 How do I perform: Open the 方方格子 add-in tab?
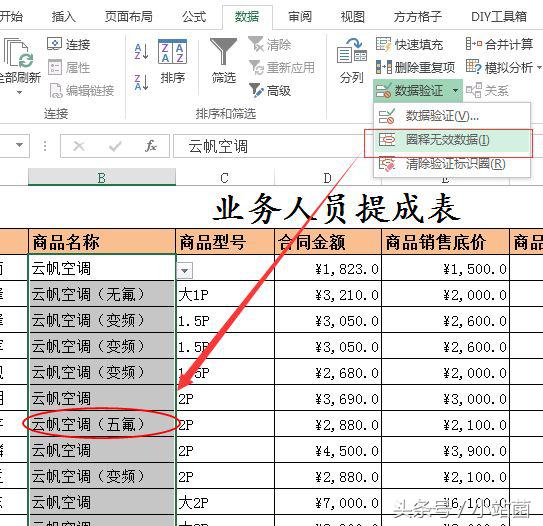click(x=418, y=16)
